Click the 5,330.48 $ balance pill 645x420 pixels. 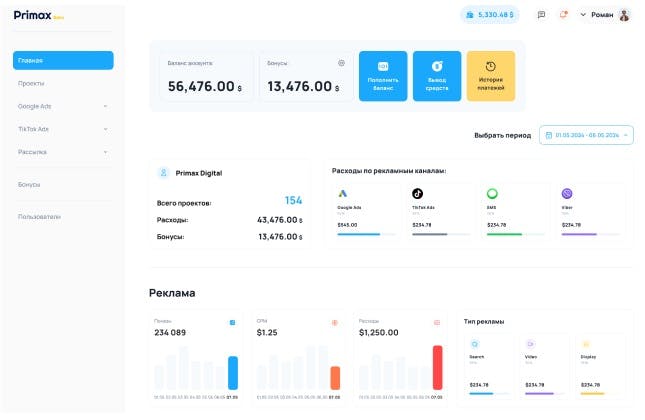pos(490,15)
